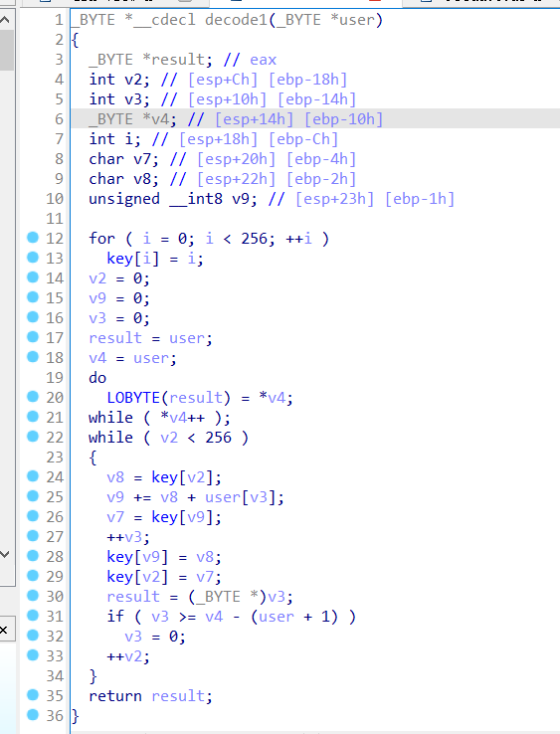Image resolution: width=560 pixels, height=734 pixels.
Task: Click breakpoint marker on line 27
Action: click(x=33, y=536)
